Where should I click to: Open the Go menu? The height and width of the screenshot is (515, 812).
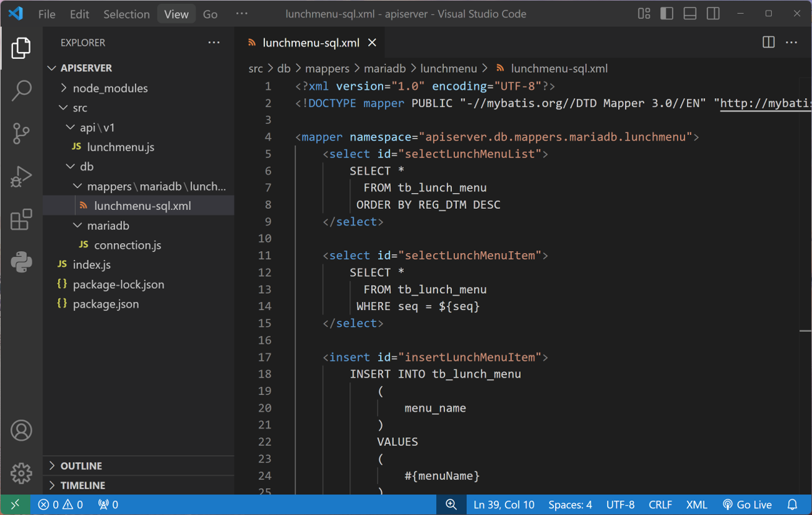(x=211, y=14)
